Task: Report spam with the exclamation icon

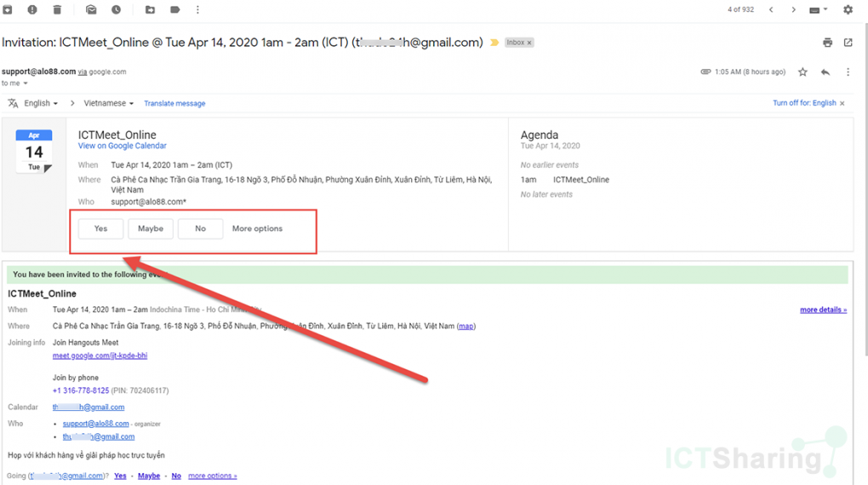Action: point(32,9)
